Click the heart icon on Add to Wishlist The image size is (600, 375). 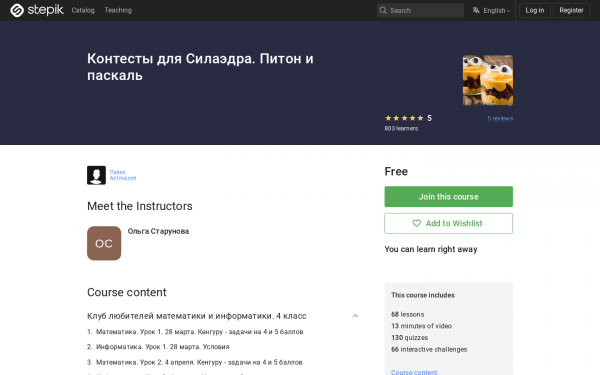[x=416, y=223]
